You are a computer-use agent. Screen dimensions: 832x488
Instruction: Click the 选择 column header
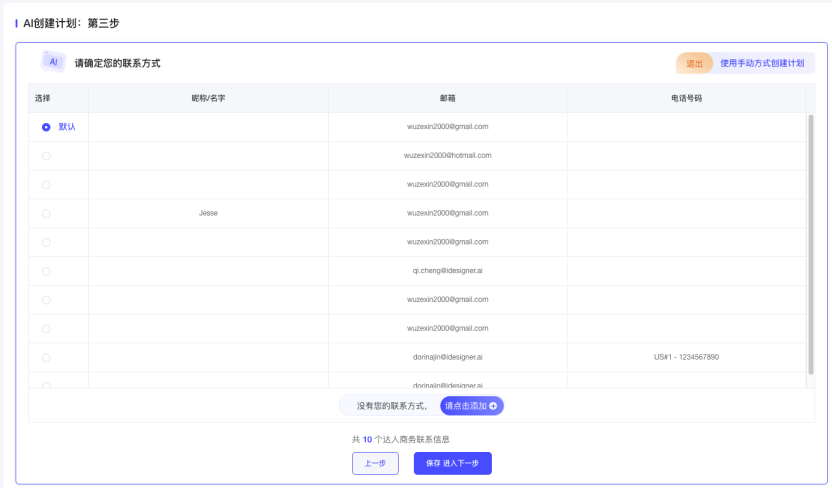click(x=43, y=98)
